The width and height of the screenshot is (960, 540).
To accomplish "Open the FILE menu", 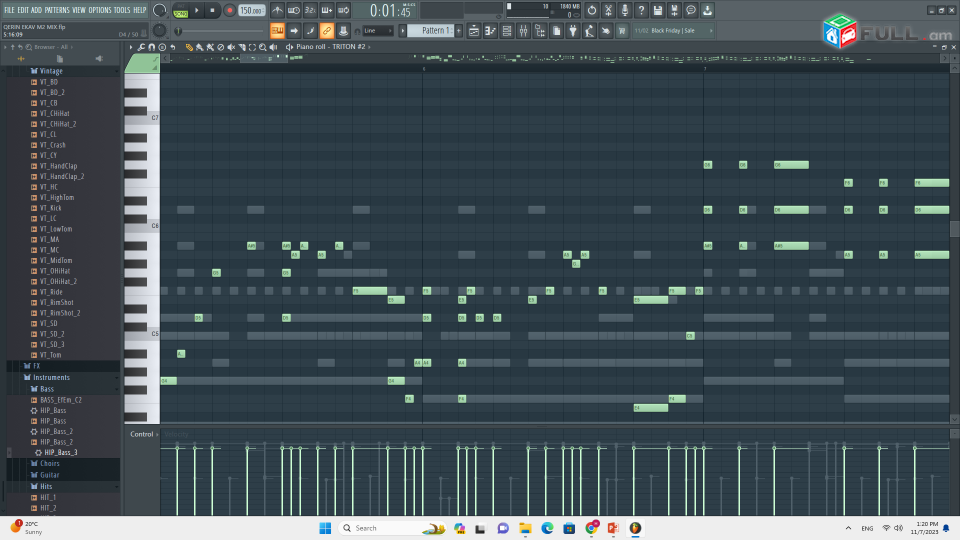I will 9,10.
